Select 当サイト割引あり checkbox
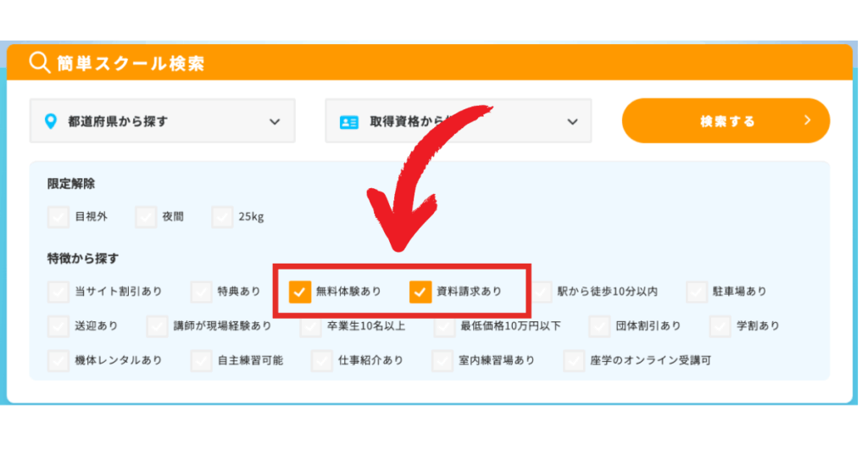868x456 pixels. [58, 292]
